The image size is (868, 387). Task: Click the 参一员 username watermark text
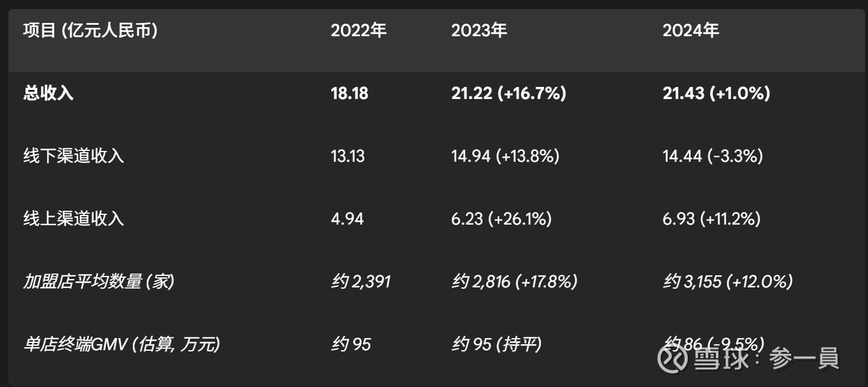[805, 359]
